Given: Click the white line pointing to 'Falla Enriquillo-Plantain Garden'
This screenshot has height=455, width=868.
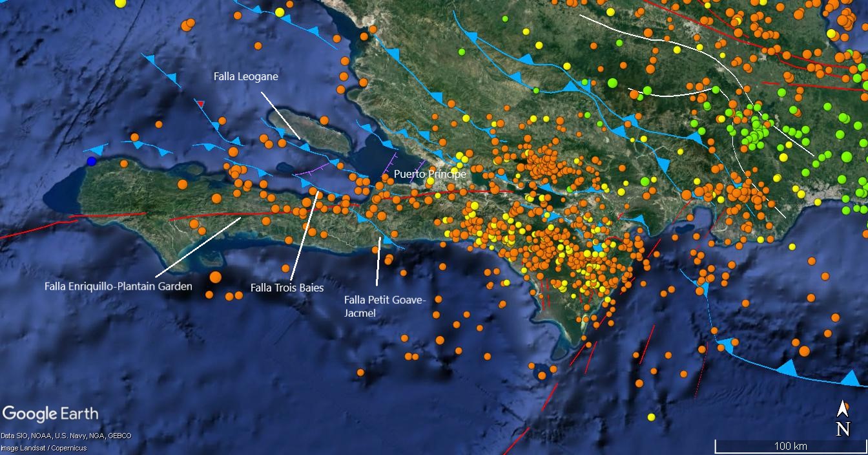Looking at the screenshot, I should [198, 247].
